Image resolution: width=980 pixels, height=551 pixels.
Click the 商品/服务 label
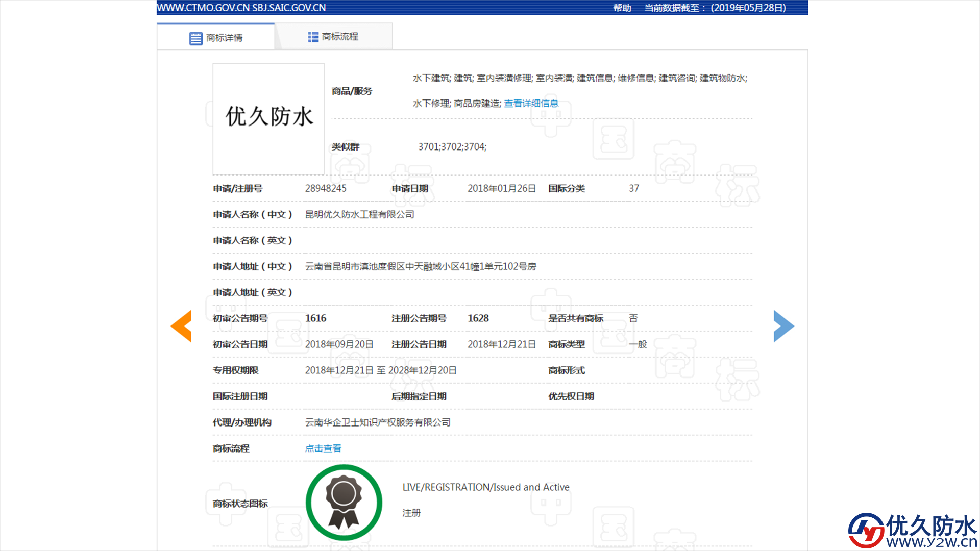(352, 91)
